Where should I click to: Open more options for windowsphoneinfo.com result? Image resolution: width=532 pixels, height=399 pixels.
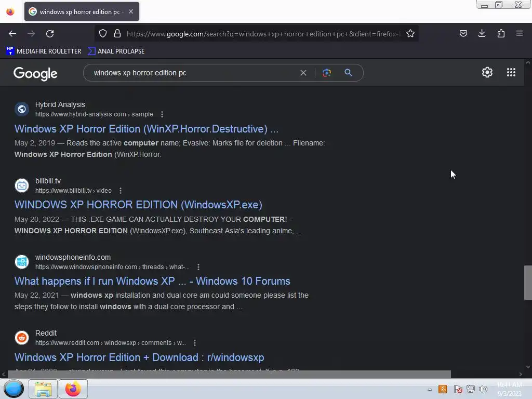tap(198, 267)
